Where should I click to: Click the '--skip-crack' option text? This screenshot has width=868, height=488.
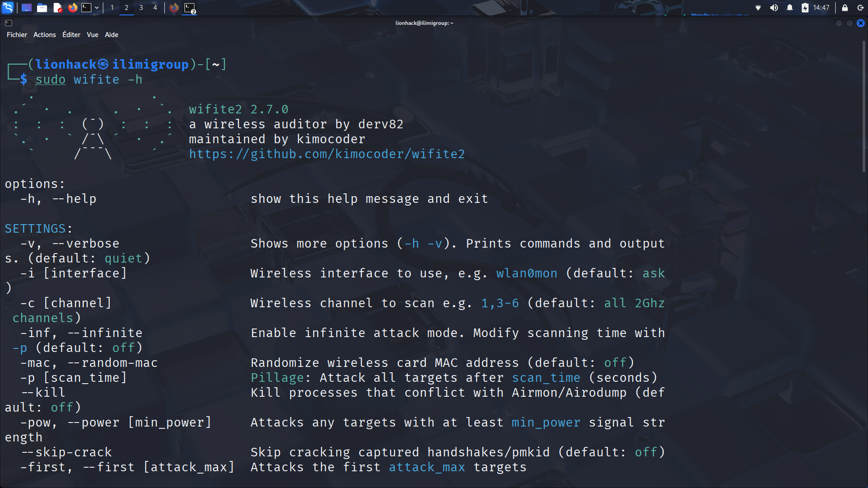click(x=66, y=452)
